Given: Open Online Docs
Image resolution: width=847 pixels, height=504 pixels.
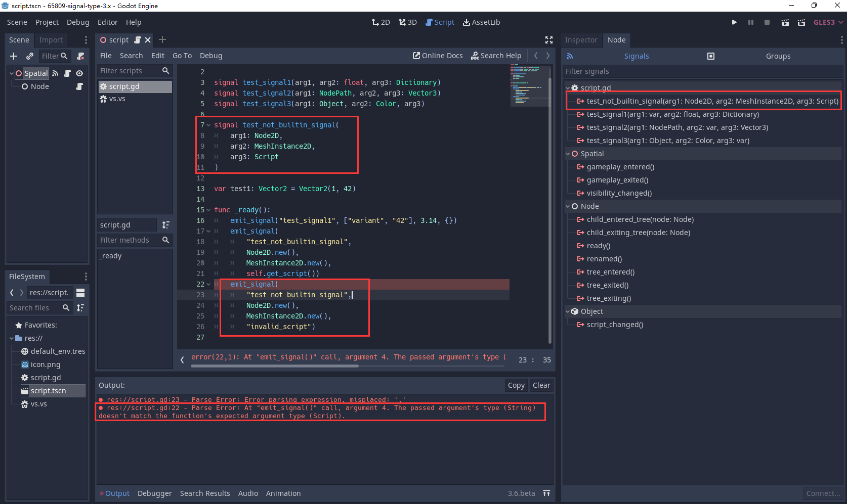Looking at the screenshot, I should 438,56.
